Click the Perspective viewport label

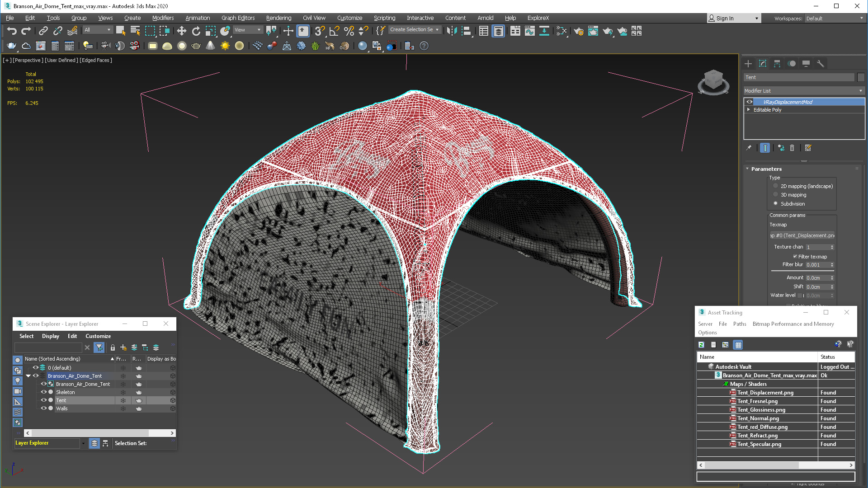point(28,60)
